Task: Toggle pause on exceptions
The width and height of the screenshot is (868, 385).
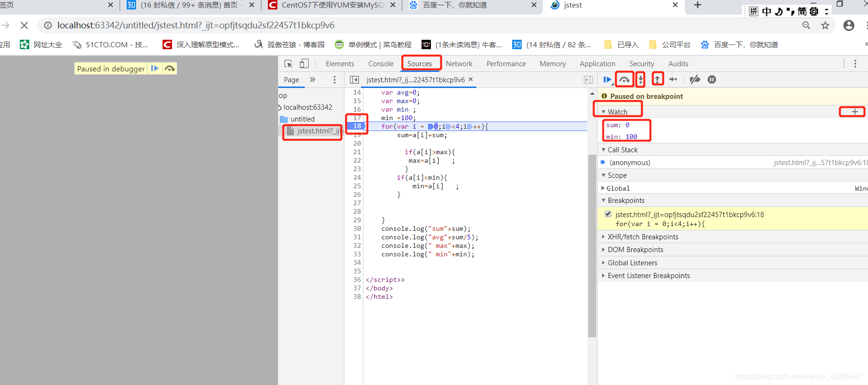Action: click(x=712, y=79)
